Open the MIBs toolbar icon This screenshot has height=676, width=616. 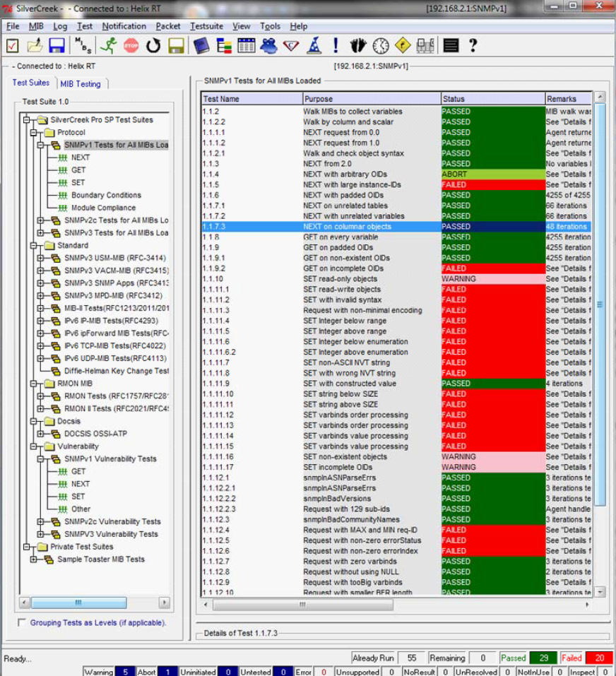pyautogui.click(x=84, y=47)
